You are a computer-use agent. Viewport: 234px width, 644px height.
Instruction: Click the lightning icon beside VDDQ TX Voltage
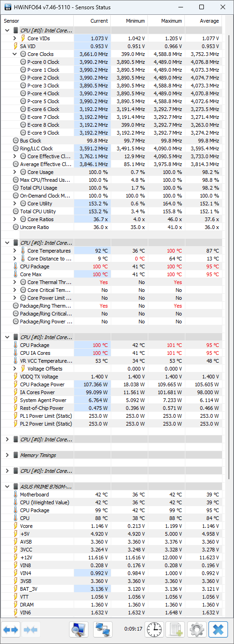tap(16, 377)
